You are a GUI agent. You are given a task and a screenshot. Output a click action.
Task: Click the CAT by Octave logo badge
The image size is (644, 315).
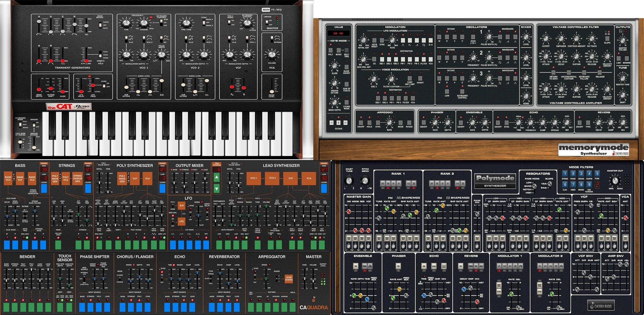pos(69,106)
